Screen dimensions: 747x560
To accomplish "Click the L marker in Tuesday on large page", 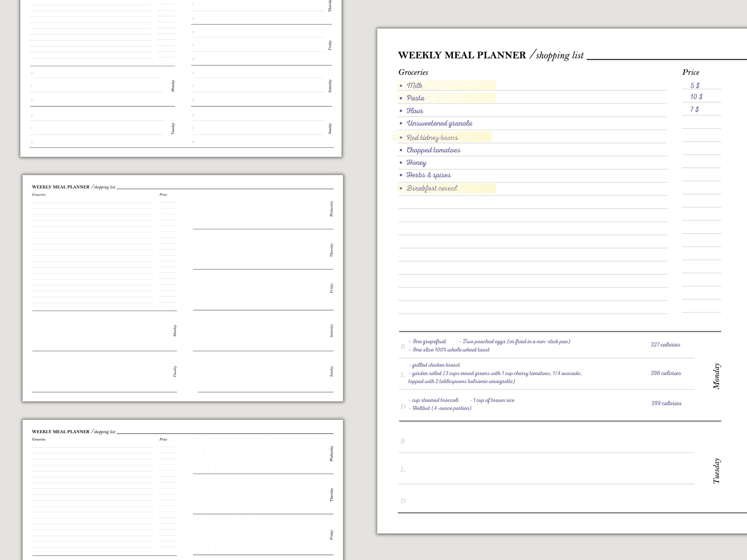I will pyautogui.click(x=403, y=470).
